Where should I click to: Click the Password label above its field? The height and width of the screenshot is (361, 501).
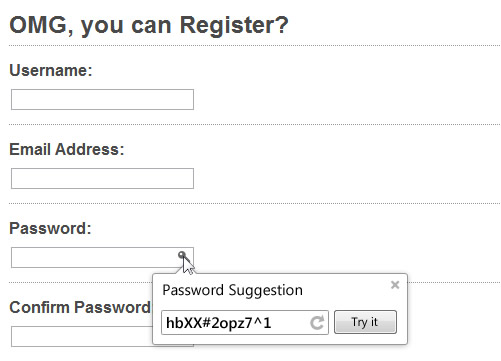tap(50, 228)
